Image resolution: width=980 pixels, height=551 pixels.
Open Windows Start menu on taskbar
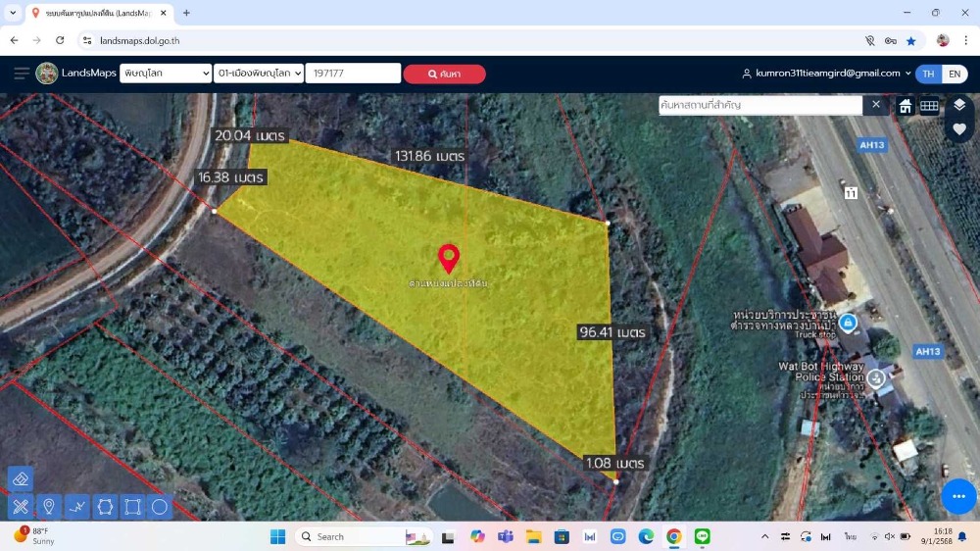tap(277, 536)
